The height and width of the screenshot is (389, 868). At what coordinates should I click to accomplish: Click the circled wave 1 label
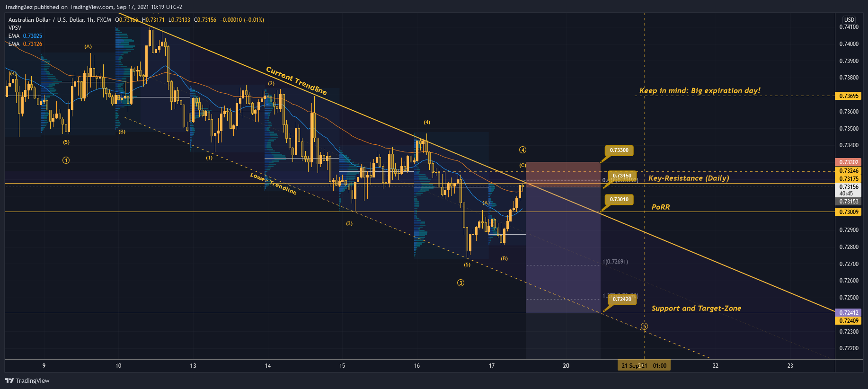pos(66,160)
